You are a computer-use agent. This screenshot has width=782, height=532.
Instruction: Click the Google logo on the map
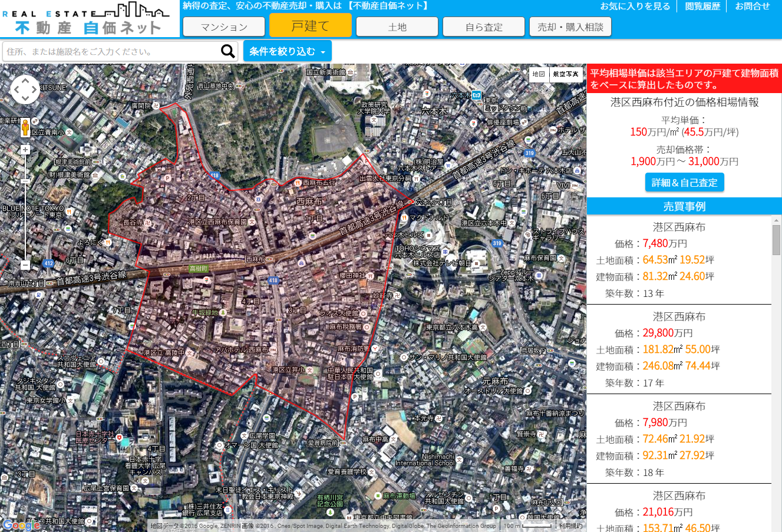tap(21, 525)
